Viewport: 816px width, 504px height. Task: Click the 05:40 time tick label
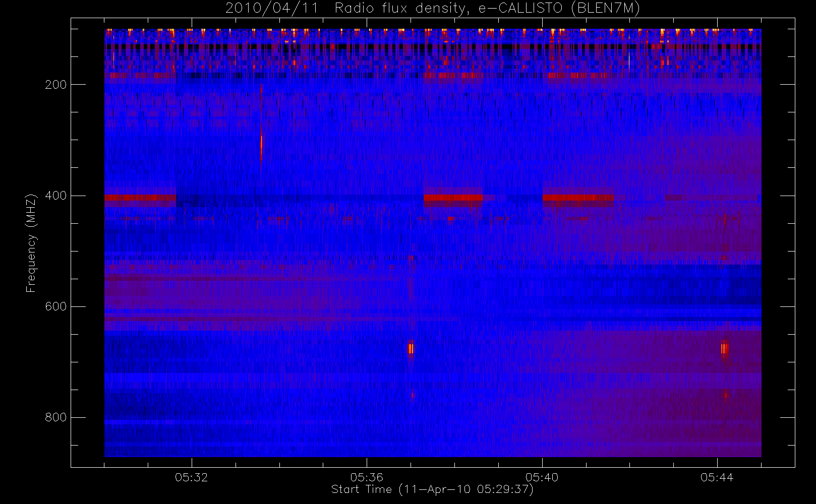point(542,477)
